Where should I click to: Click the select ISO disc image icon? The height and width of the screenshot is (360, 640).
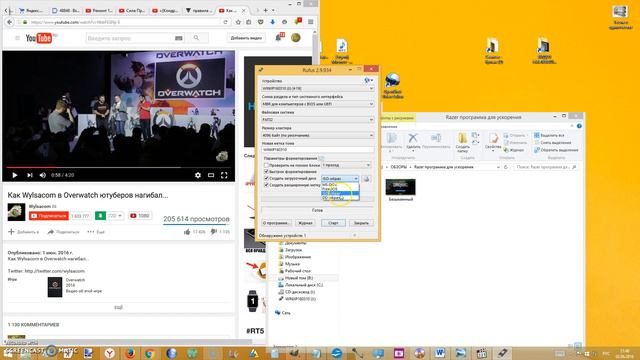(367, 179)
